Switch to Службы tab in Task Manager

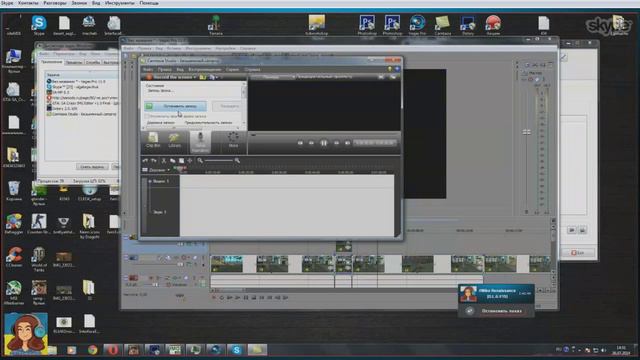pyautogui.click(x=93, y=62)
